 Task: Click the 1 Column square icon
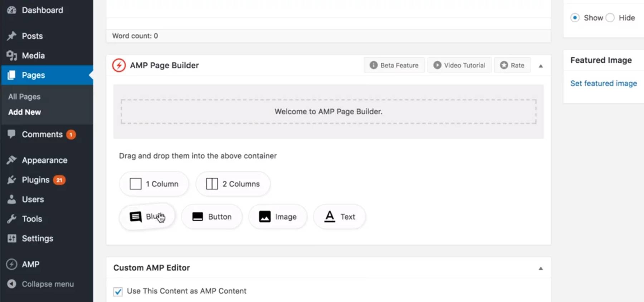point(136,184)
